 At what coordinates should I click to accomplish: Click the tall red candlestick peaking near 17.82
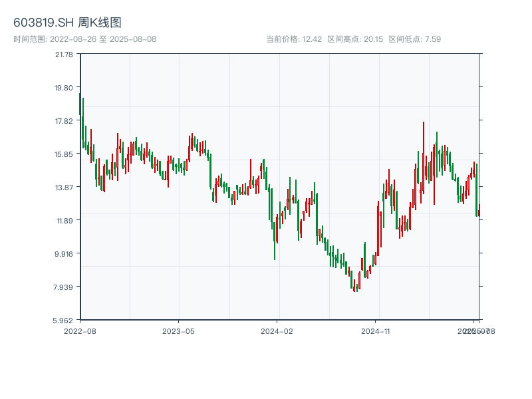(424, 158)
